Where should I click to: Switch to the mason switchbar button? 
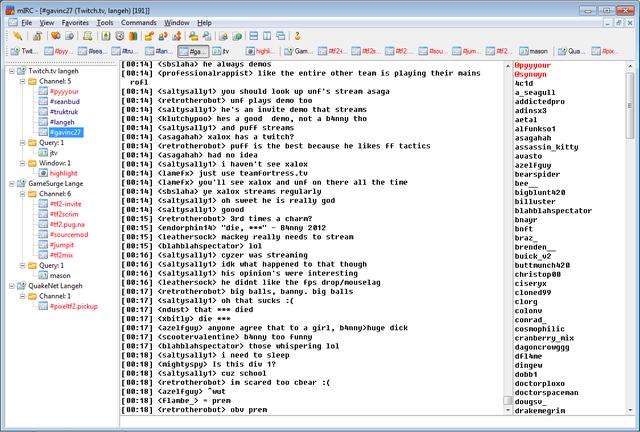click(535, 50)
